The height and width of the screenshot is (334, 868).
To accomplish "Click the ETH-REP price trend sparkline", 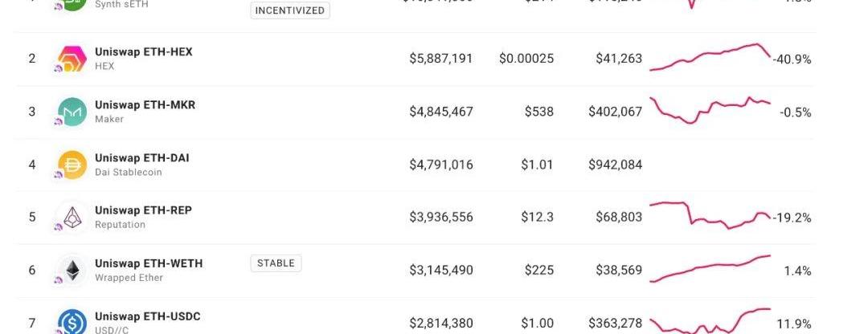I will pyautogui.click(x=710, y=215).
